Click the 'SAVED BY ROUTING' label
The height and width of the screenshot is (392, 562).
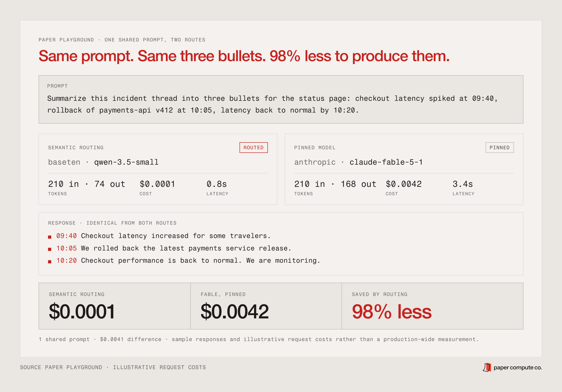click(x=380, y=294)
